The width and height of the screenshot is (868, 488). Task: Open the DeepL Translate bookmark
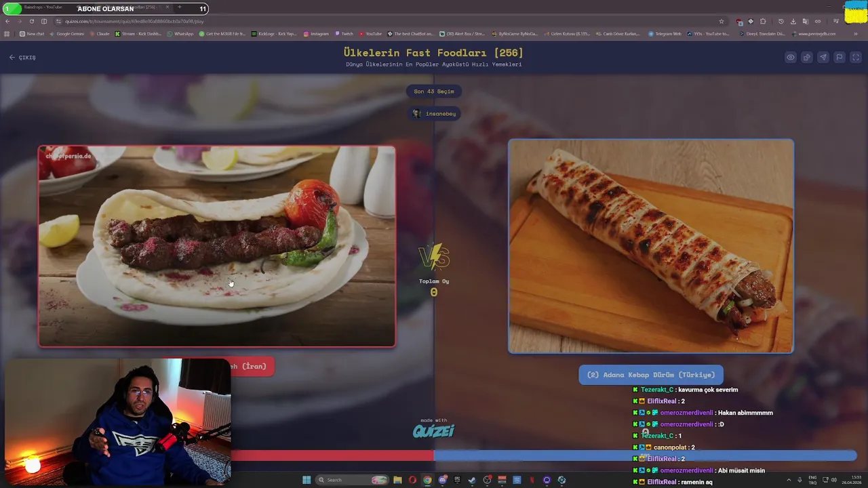(x=763, y=34)
